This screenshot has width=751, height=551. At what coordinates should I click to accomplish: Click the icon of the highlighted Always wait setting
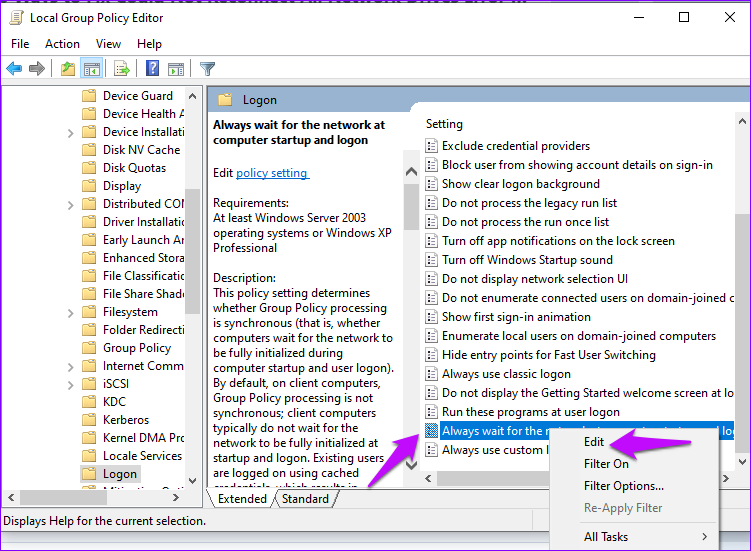click(x=432, y=431)
